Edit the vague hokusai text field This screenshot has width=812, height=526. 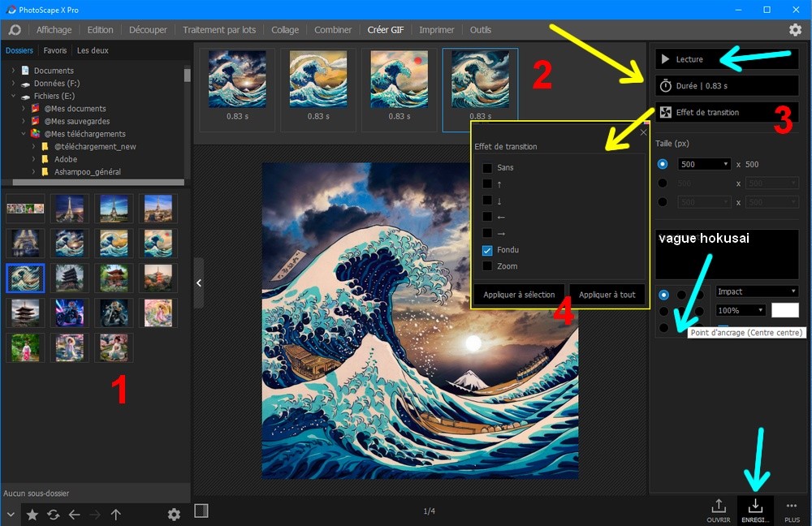coord(727,254)
